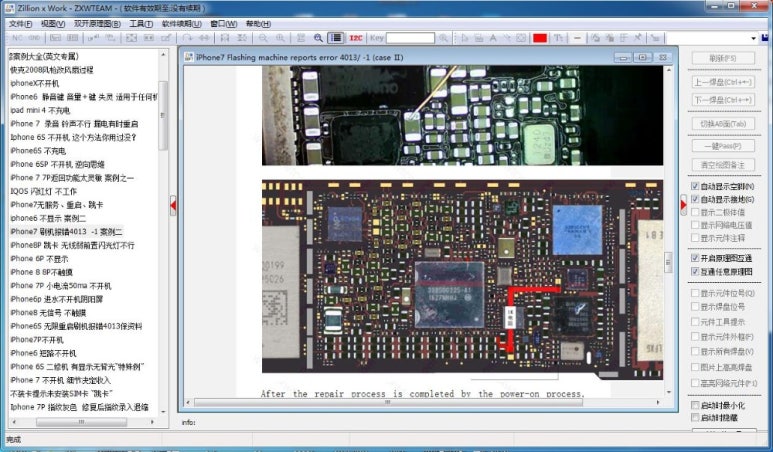
Task: Open the 工具(T) menu
Action: [141, 24]
